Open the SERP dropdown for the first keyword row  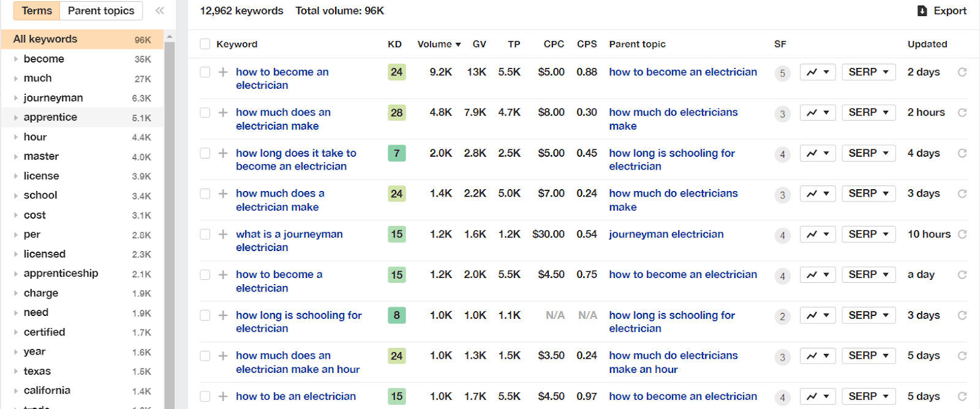tap(869, 72)
